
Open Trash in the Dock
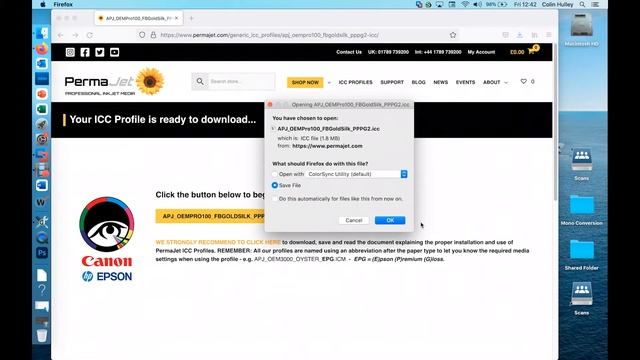[x=42, y=336]
